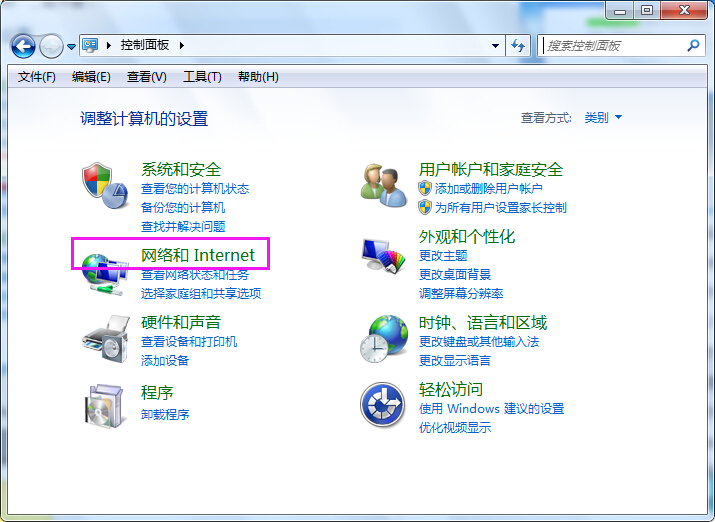This screenshot has height=522, width=715.
Task: Minimize the Control Panel window
Action: pos(620,10)
